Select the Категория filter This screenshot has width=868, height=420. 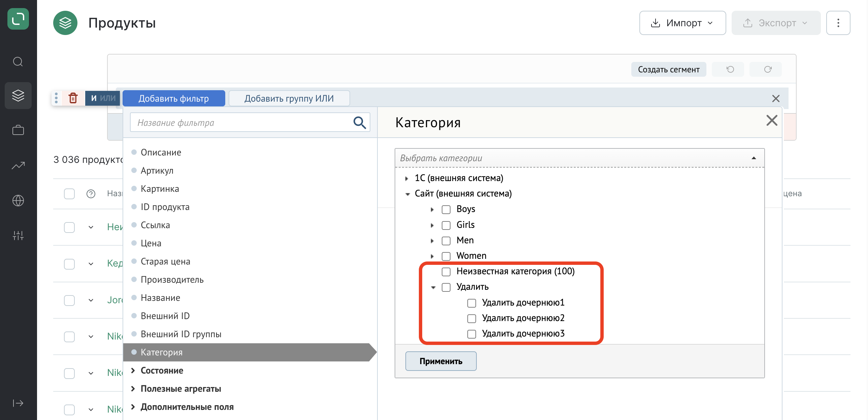coord(249,352)
